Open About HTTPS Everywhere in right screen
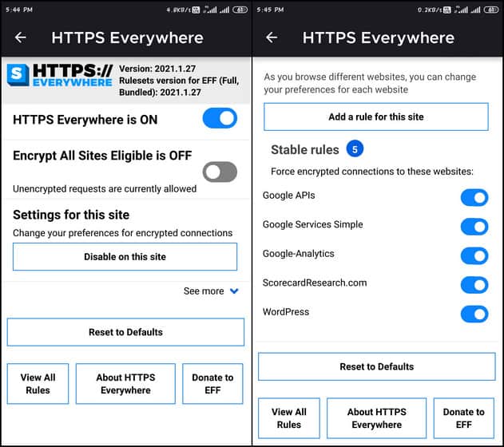 377,418
